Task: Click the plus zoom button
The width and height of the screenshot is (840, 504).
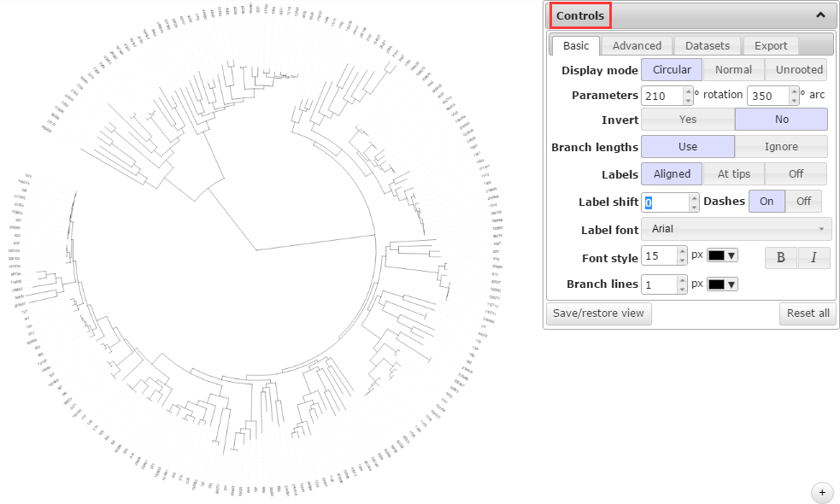Action: tap(821, 492)
